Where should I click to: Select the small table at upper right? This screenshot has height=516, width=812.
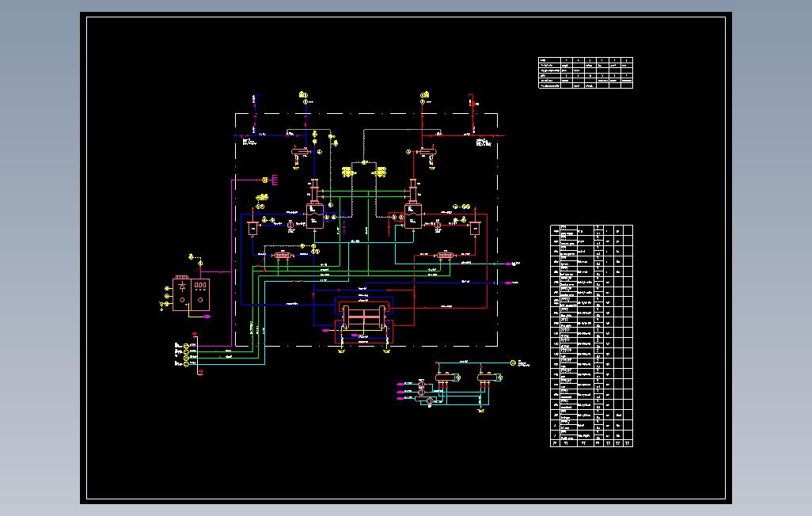click(586, 73)
